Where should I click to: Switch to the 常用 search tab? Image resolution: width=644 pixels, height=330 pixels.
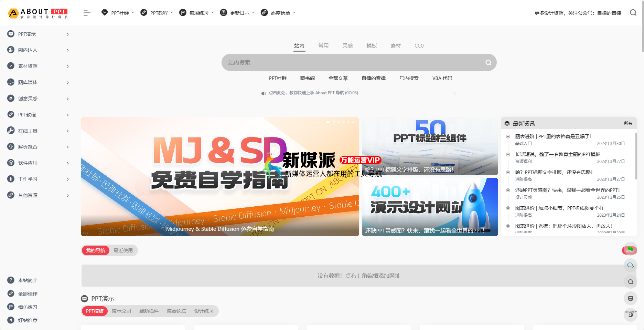[x=323, y=45]
